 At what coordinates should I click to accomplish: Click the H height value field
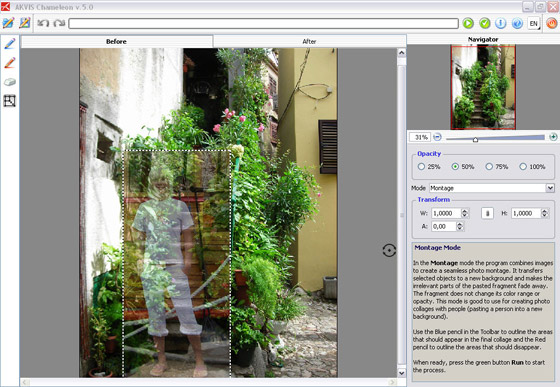click(x=526, y=213)
